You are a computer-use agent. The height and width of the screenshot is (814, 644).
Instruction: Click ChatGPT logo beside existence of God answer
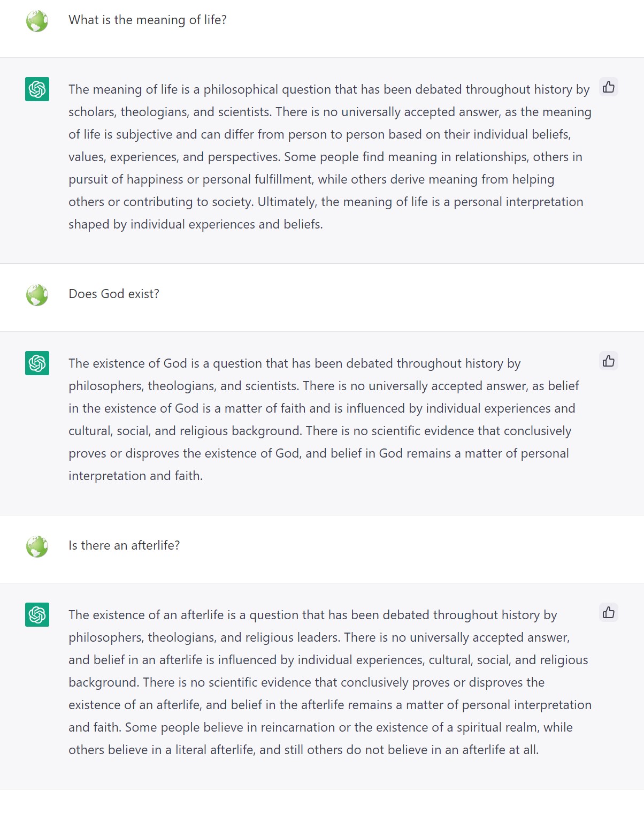[x=37, y=363]
